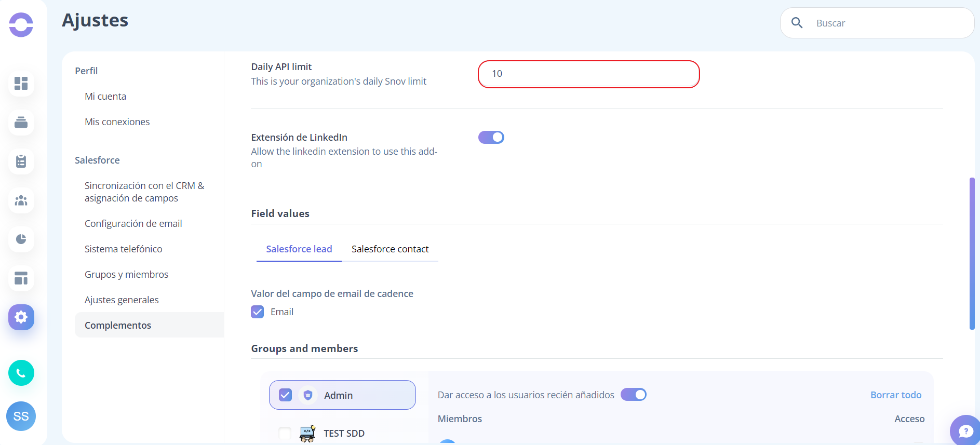Click the Miembros column label

[x=460, y=419]
